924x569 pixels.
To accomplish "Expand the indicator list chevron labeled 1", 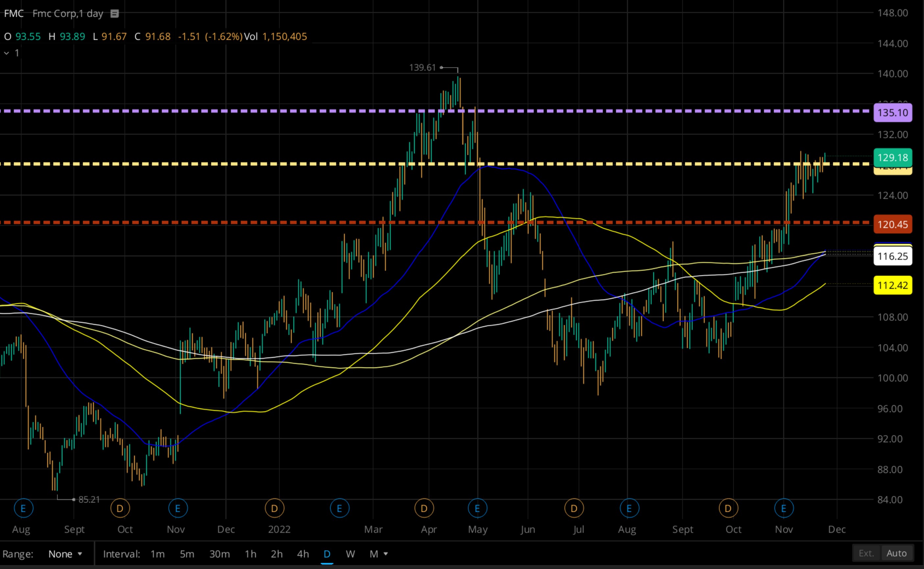I will pos(7,53).
